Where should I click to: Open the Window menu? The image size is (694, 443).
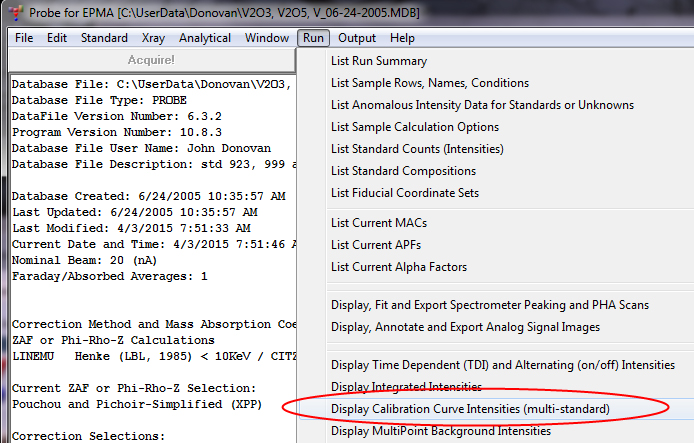point(267,38)
